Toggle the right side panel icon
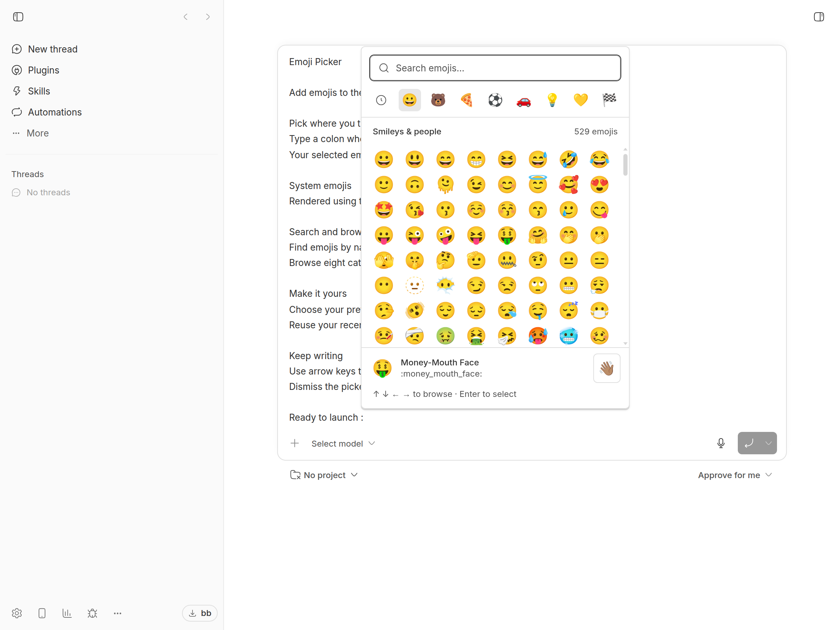Image resolution: width=840 pixels, height=630 pixels. click(x=819, y=17)
